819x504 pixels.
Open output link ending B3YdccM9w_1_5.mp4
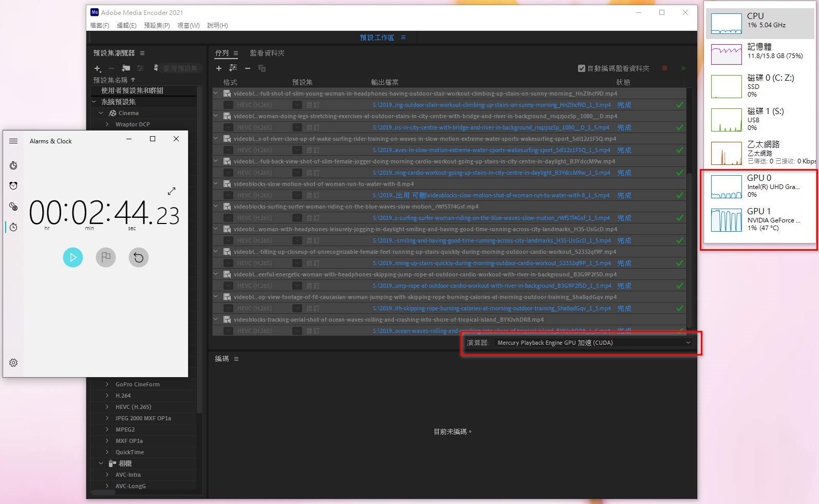coord(492,173)
